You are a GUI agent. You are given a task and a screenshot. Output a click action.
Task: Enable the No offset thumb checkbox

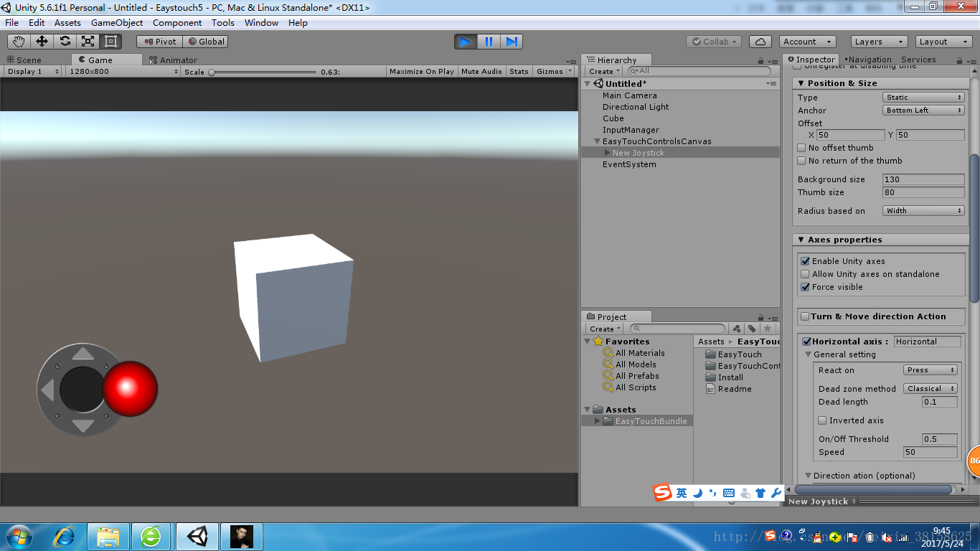(802, 148)
